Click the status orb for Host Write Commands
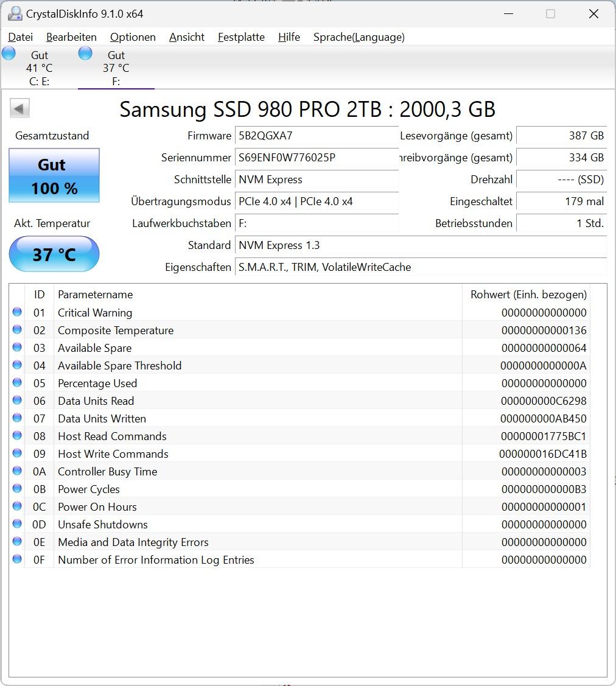 coord(17,453)
